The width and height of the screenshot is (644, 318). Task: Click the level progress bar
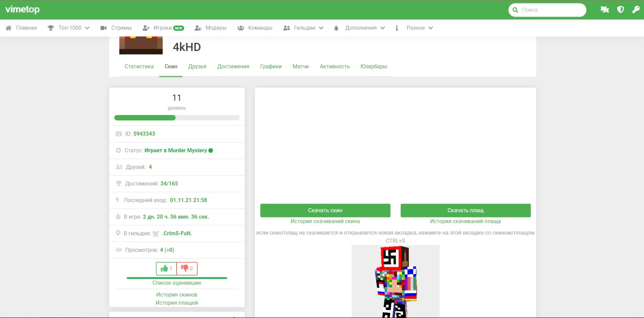(x=177, y=118)
